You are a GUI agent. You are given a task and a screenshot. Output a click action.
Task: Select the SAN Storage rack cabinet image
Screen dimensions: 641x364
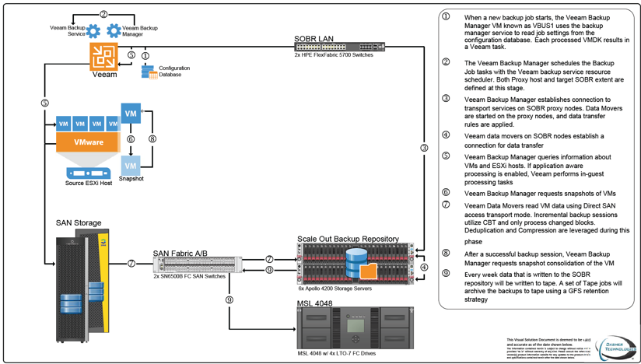(82, 285)
